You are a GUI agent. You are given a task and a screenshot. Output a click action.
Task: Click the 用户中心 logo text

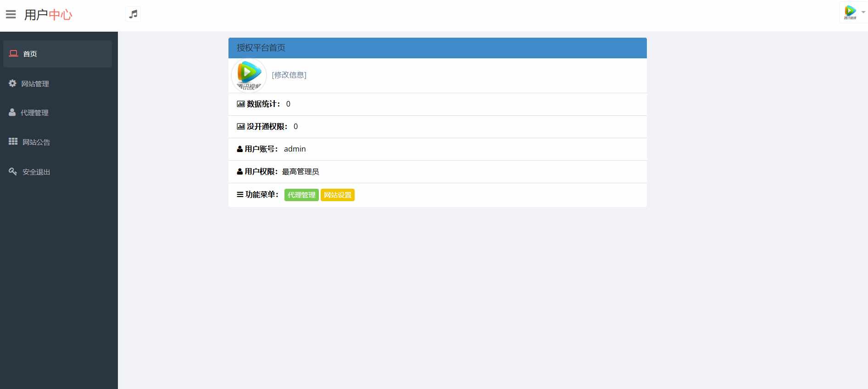click(x=48, y=15)
